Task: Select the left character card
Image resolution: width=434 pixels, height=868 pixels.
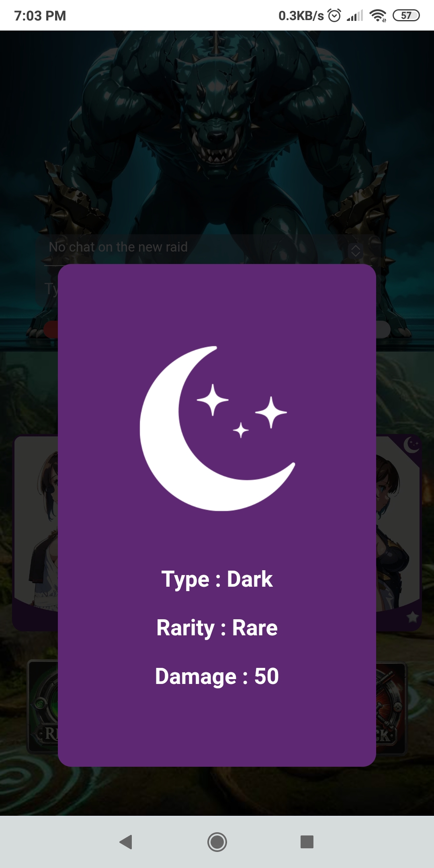Action: [x=36, y=533]
